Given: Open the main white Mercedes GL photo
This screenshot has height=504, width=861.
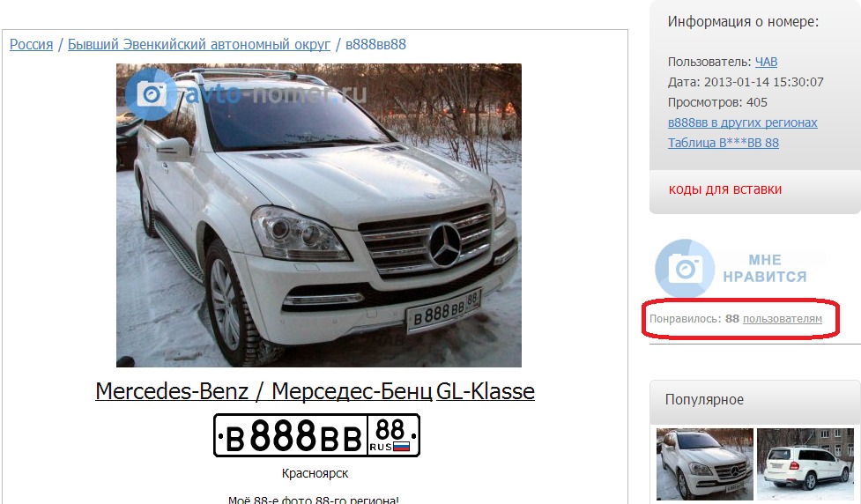Looking at the screenshot, I should click(318, 215).
